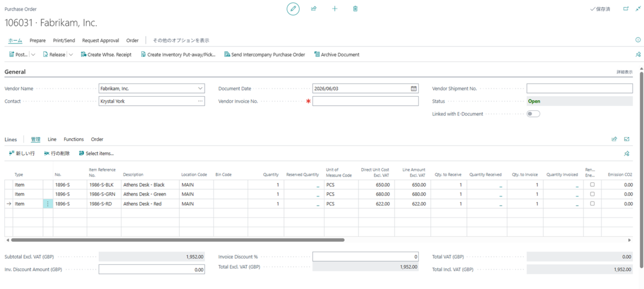Screen dimensions: 644x289
Task: Click 新しい行 new line action
Action: click(22, 153)
